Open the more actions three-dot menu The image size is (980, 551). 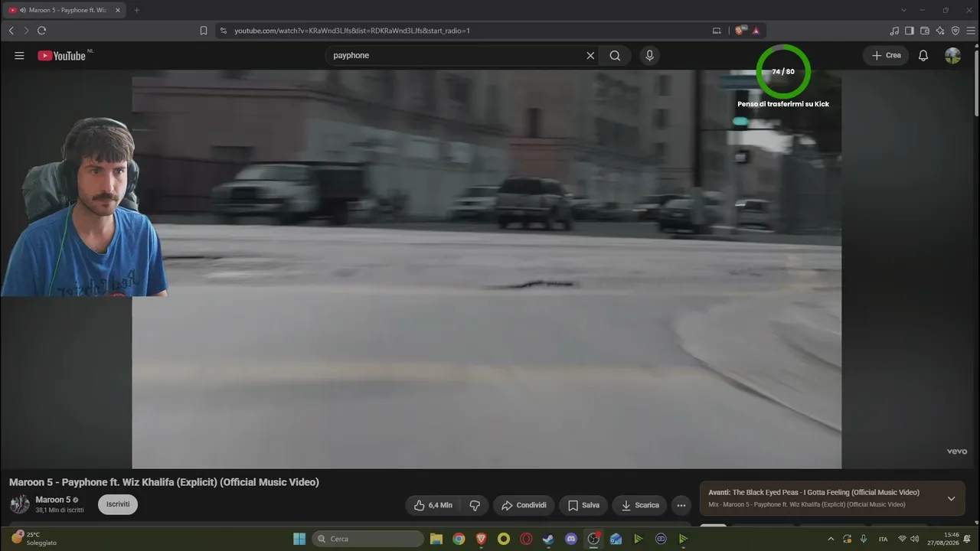[681, 505]
